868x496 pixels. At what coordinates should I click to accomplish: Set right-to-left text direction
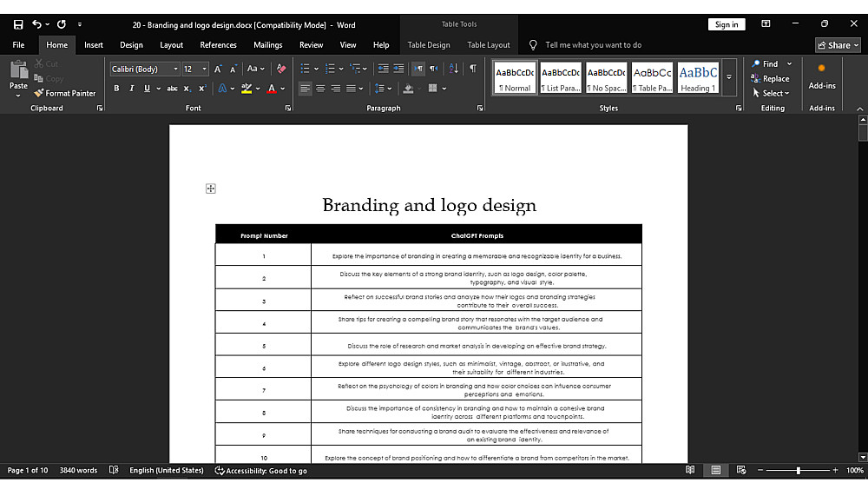click(434, 69)
